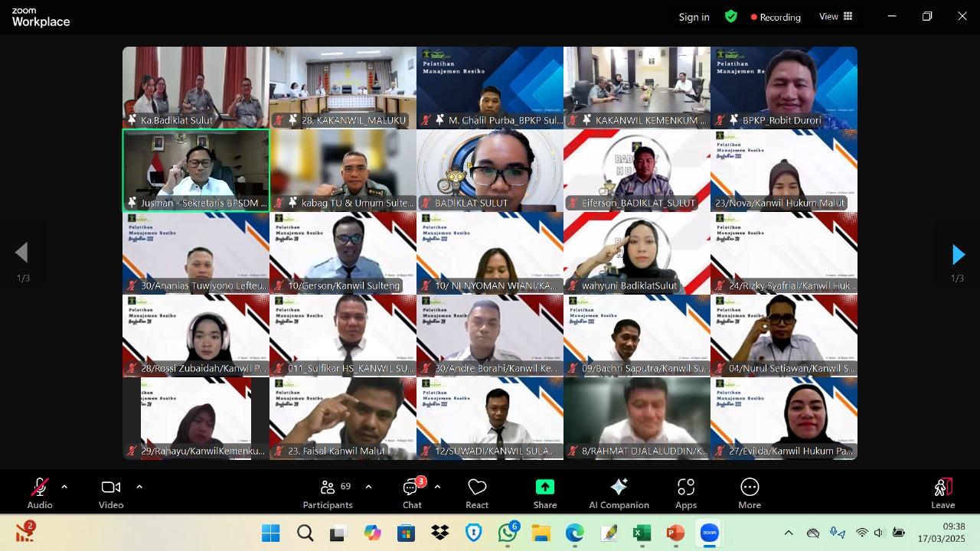Select the 23/Nova/Kanwil Hukum Malut tile
The width and height of the screenshot is (980, 551).
click(784, 170)
